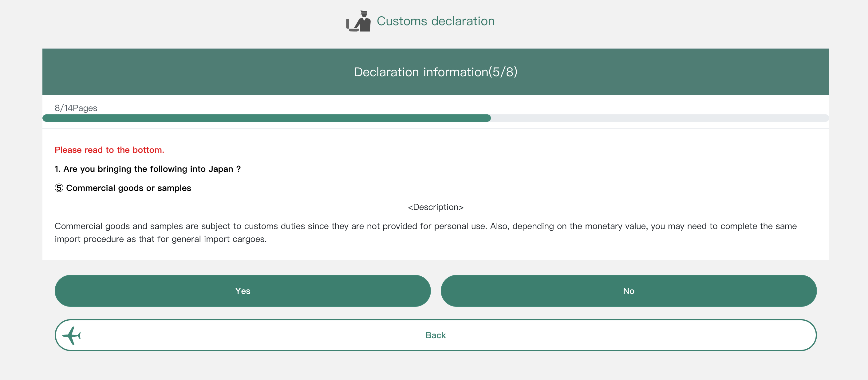Click the red 'Please read to the bottom.' notice
Image resolution: width=868 pixels, height=380 pixels.
click(x=109, y=150)
